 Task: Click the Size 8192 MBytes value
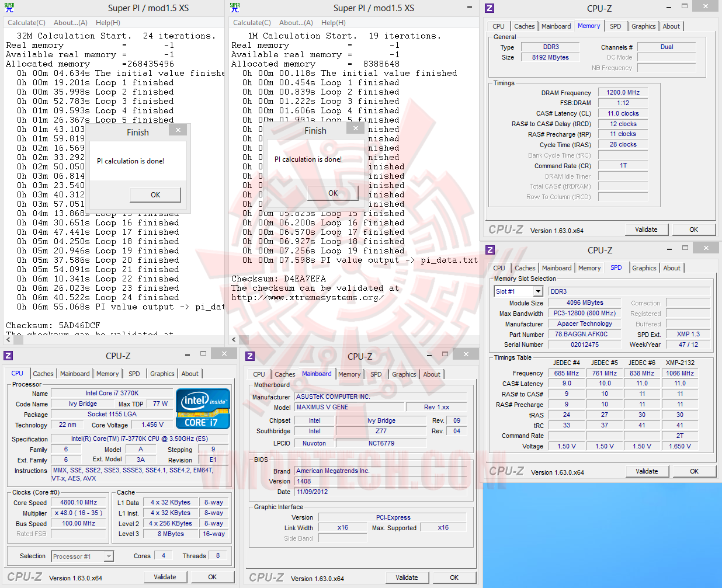550,57
